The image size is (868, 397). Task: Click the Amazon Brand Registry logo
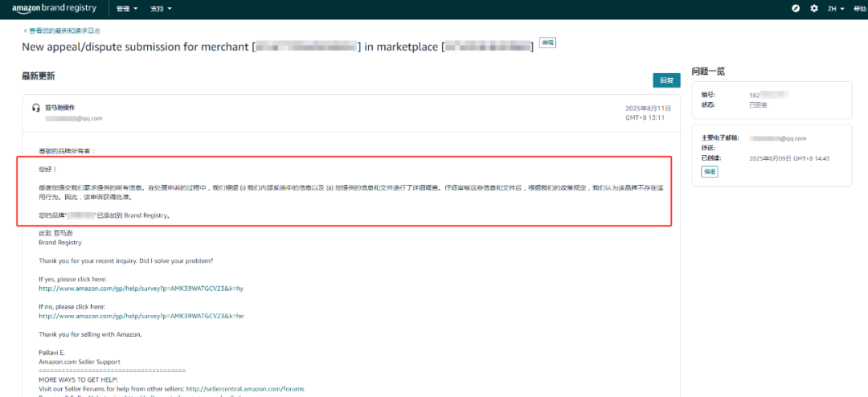pyautogui.click(x=54, y=8)
